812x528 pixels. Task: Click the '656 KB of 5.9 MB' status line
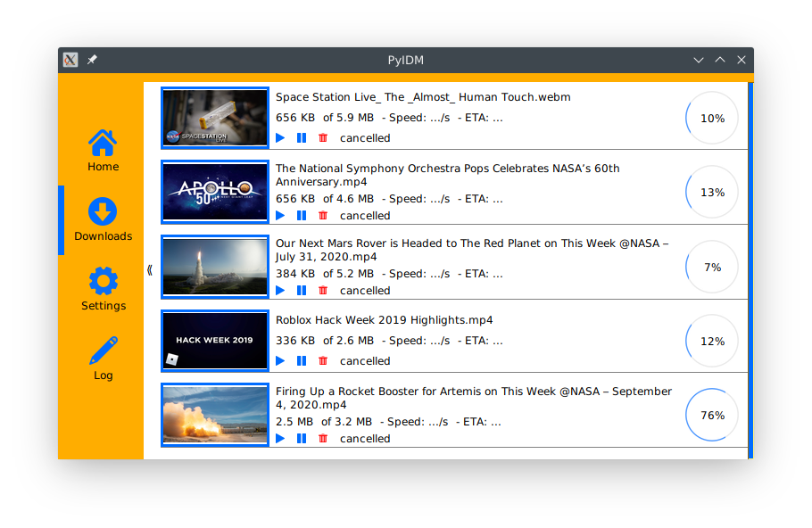click(389, 118)
